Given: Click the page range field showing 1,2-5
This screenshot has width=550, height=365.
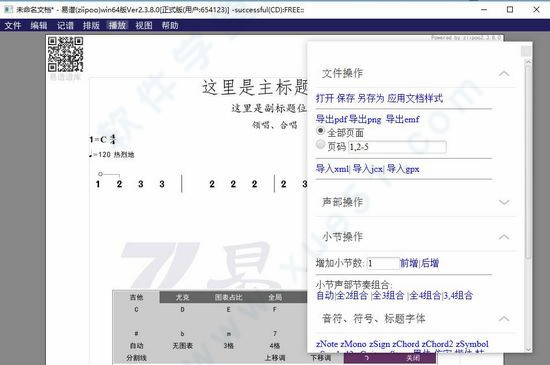Looking at the screenshot, I should (397, 147).
